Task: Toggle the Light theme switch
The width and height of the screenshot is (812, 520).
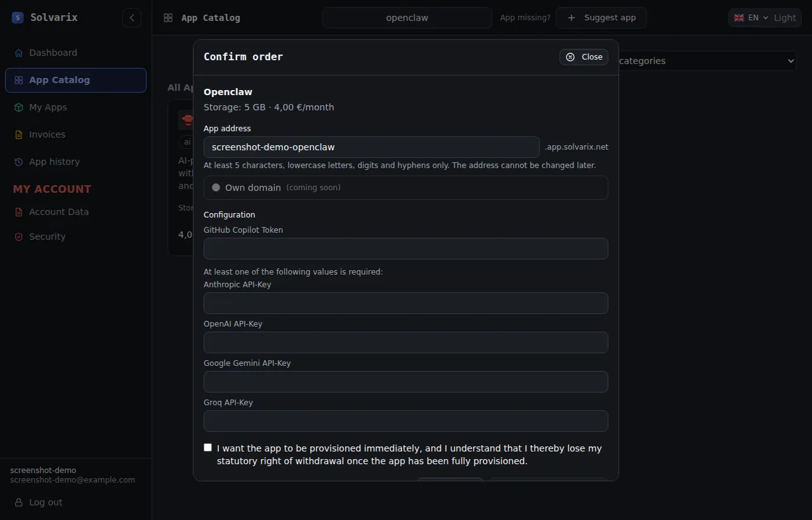Action: (x=785, y=18)
